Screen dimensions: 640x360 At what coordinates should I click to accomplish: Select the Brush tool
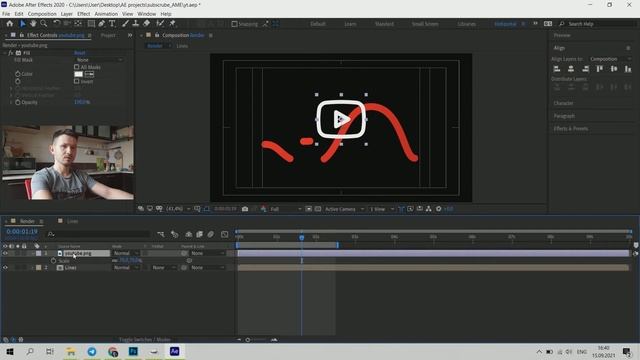coord(125,24)
